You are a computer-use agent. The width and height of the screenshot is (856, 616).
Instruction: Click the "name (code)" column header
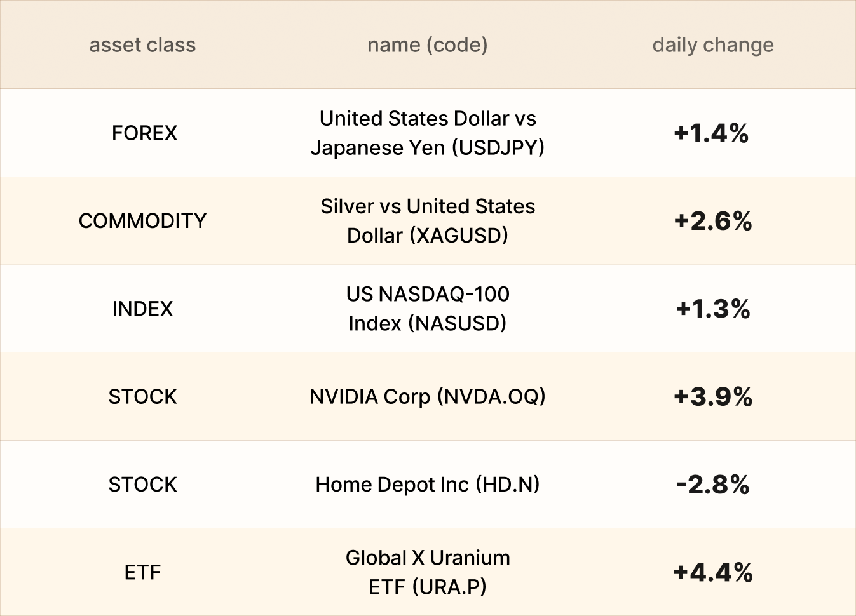click(x=427, y=45)
